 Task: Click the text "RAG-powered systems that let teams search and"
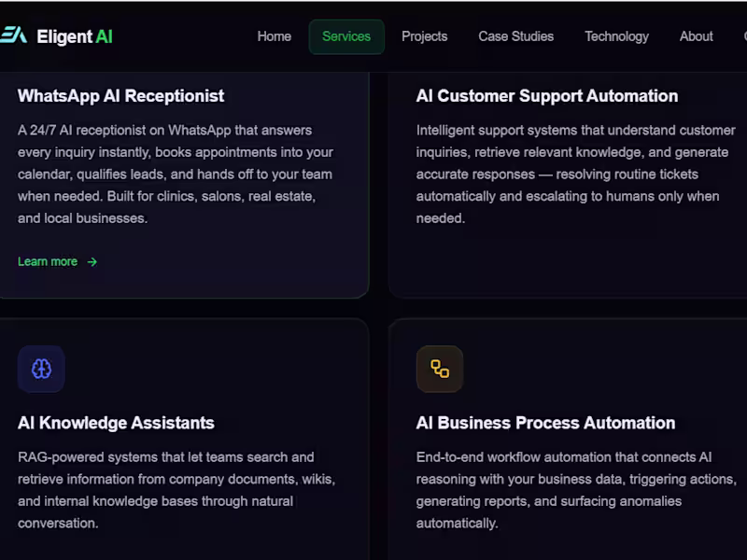[166, 457]
